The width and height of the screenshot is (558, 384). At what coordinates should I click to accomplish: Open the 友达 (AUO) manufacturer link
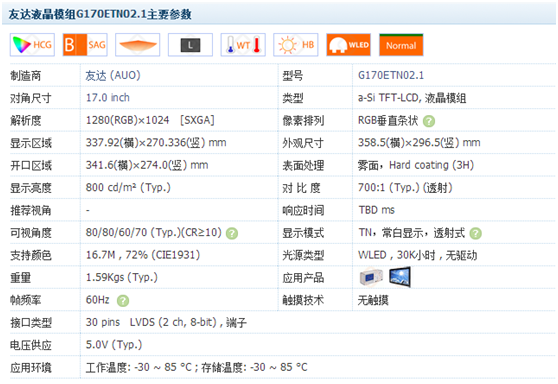[x=113, y=75]
